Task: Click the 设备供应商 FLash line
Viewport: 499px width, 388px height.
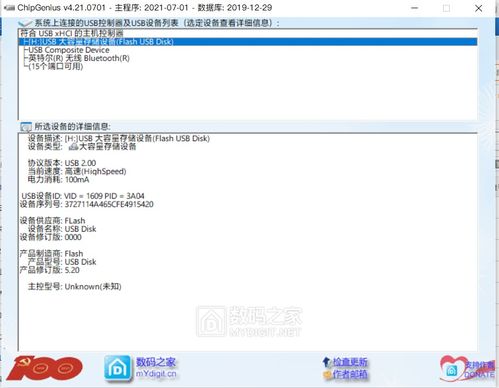Action: [52, 221]
